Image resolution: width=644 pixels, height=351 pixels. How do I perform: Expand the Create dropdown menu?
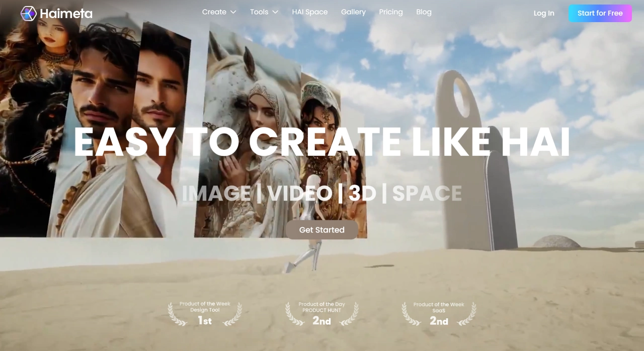point(219,12)
